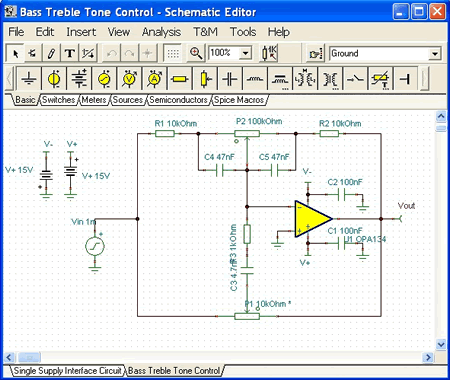
Task: Click the undo arrow button
Action: click(x=112, y=53)
